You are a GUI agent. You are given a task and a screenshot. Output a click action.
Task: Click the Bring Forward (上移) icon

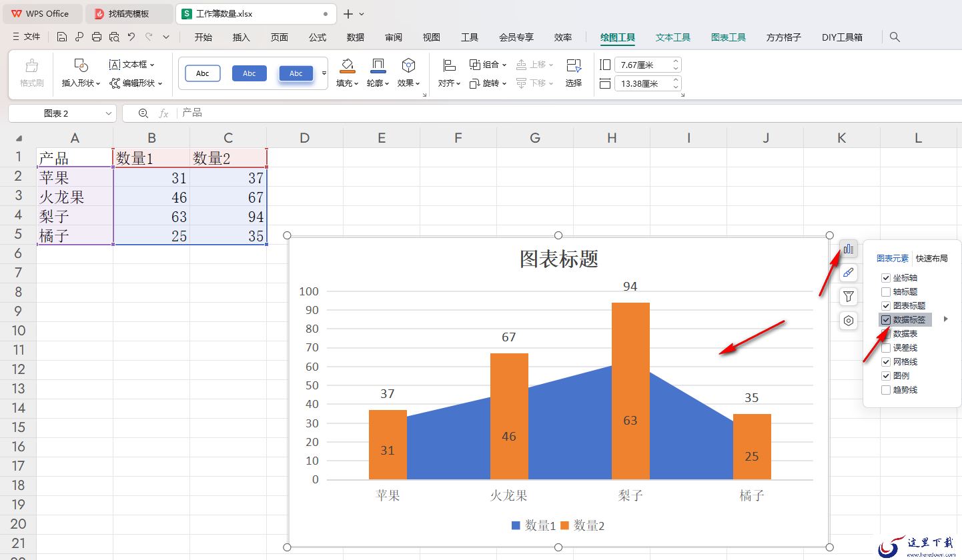click(522, 65)
